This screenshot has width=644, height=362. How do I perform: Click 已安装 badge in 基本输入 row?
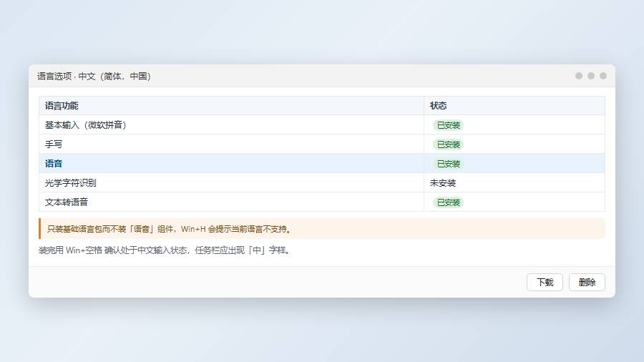click(448, 125)
